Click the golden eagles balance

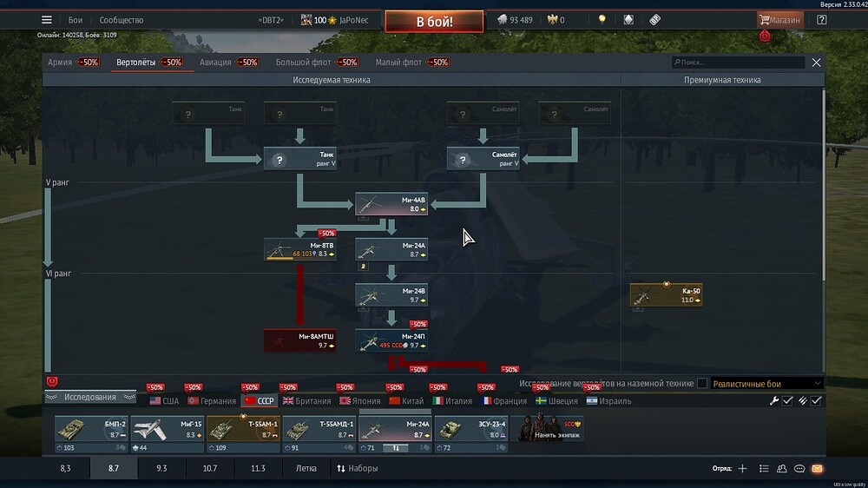click(x=556, y=20)
